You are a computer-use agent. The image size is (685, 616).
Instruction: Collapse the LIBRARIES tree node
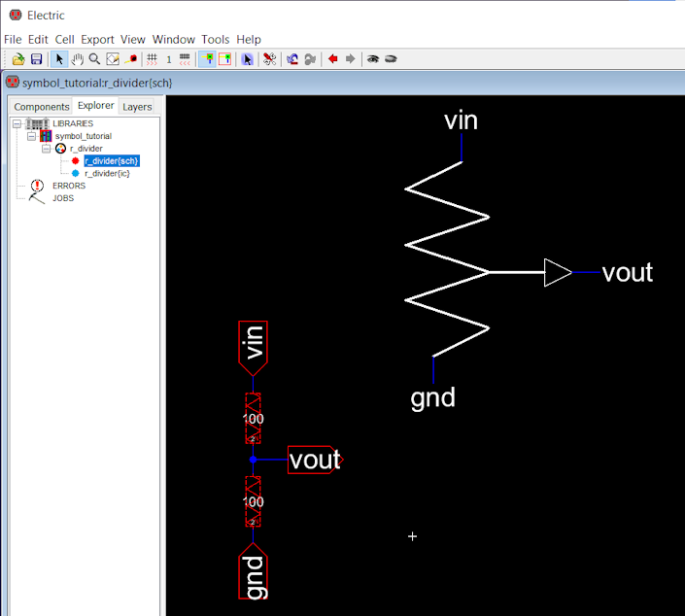click(17, 123)
